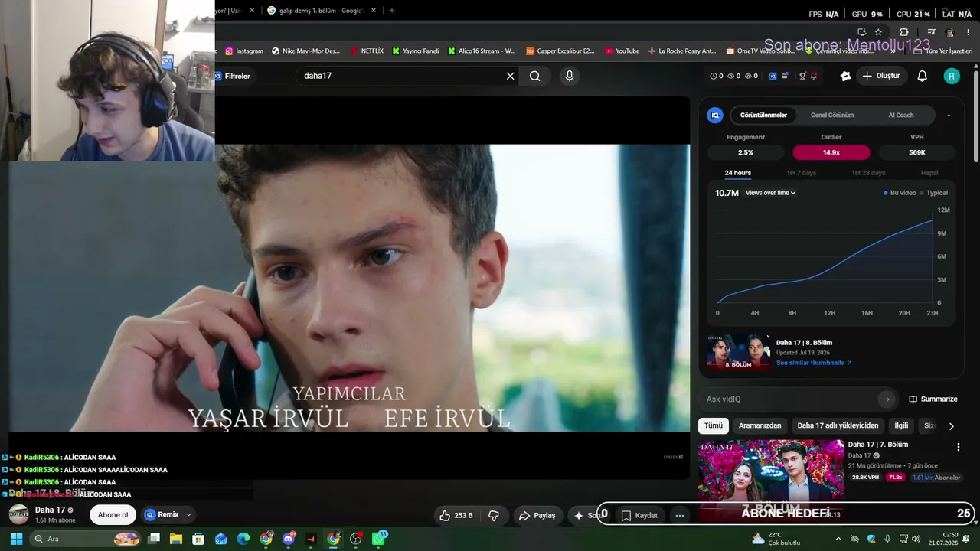Viewport: 980px width, 551px height.
Task: Open the Daha 17 | 7. Bölüm thumbnail
Action: (x=771, y=479)
